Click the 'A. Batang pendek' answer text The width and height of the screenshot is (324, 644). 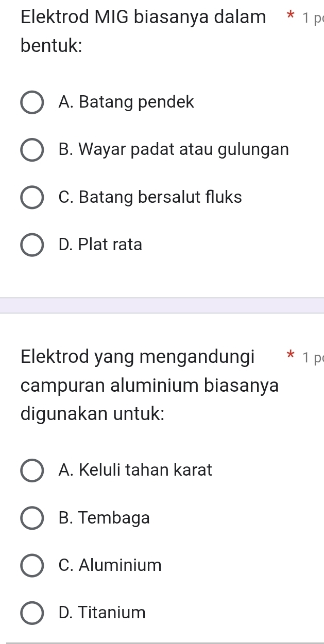point(127,102)
